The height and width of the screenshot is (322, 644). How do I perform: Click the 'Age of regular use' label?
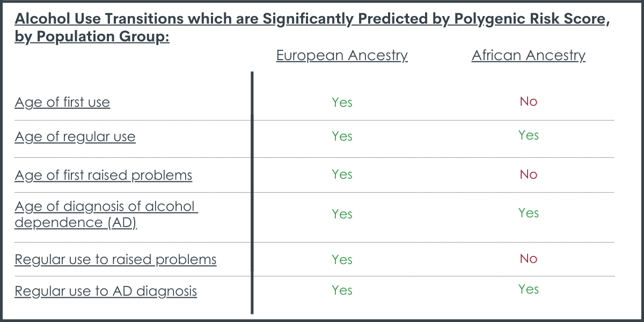(x=75, y=137)
